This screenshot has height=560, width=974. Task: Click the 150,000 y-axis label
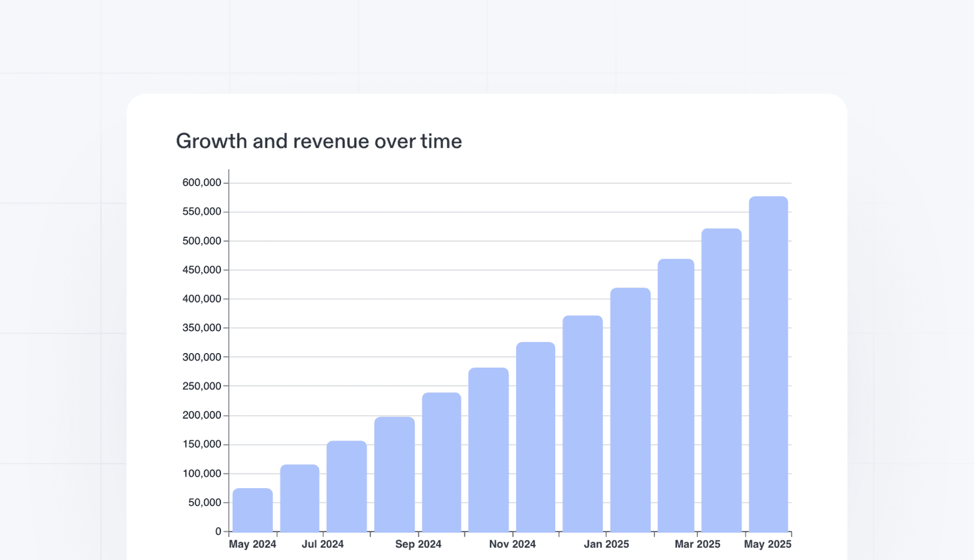click(201, 444)
